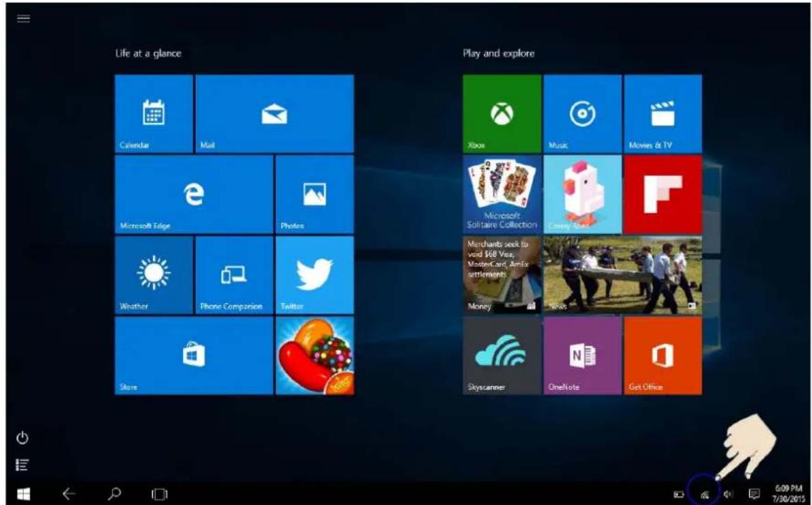812x505 pixels.
Task: Open the Twitter tile
Action: coord(315,275)
